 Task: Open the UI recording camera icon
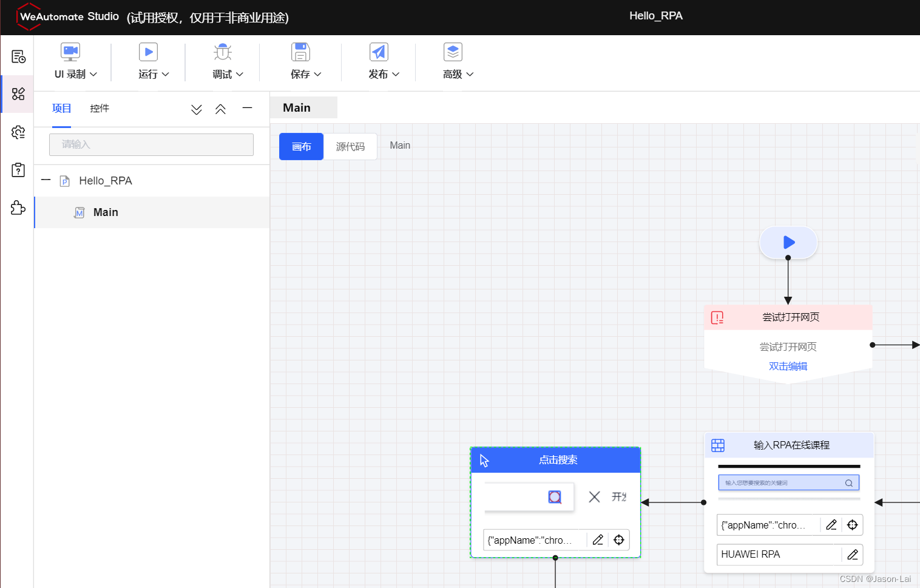(x=70, y=52)
